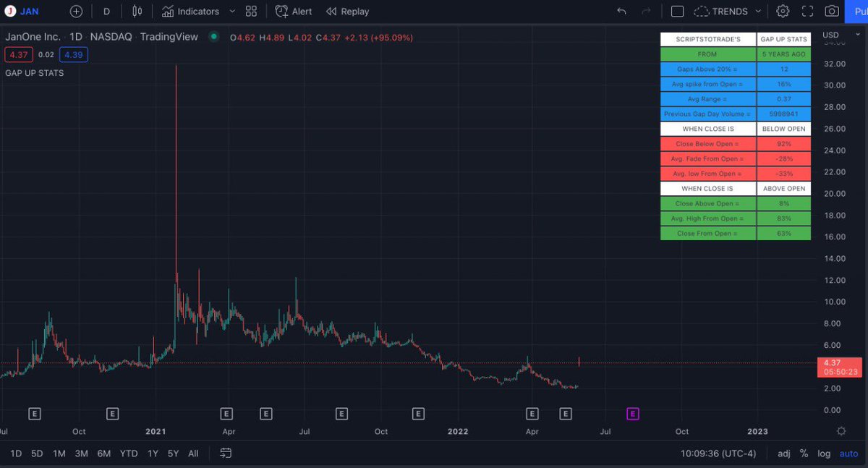Viewport: 868px width, 468px height.
Task: Set range to 3M
Action: (x=82, y=454)
